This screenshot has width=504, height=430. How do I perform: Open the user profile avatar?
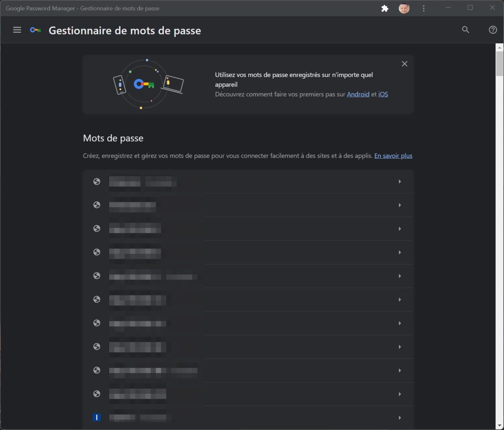coord(404,8)
